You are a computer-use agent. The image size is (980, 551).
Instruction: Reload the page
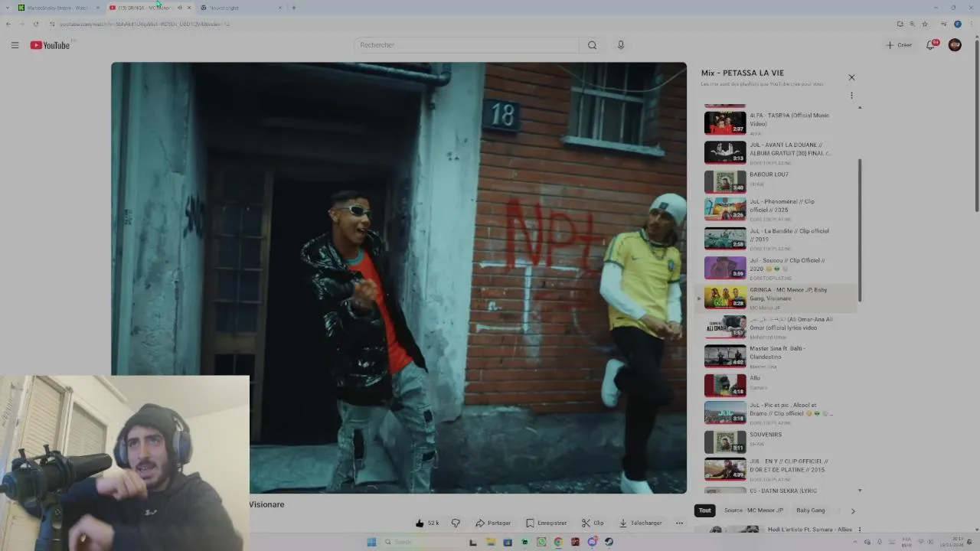(x=35, y=24)
